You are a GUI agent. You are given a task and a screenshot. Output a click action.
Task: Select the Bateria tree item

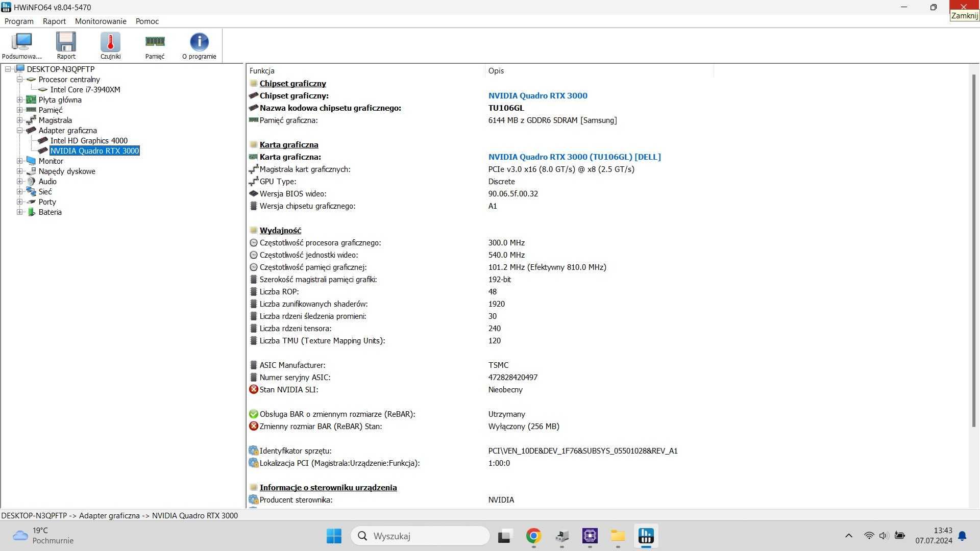click(x=50, y=212)
